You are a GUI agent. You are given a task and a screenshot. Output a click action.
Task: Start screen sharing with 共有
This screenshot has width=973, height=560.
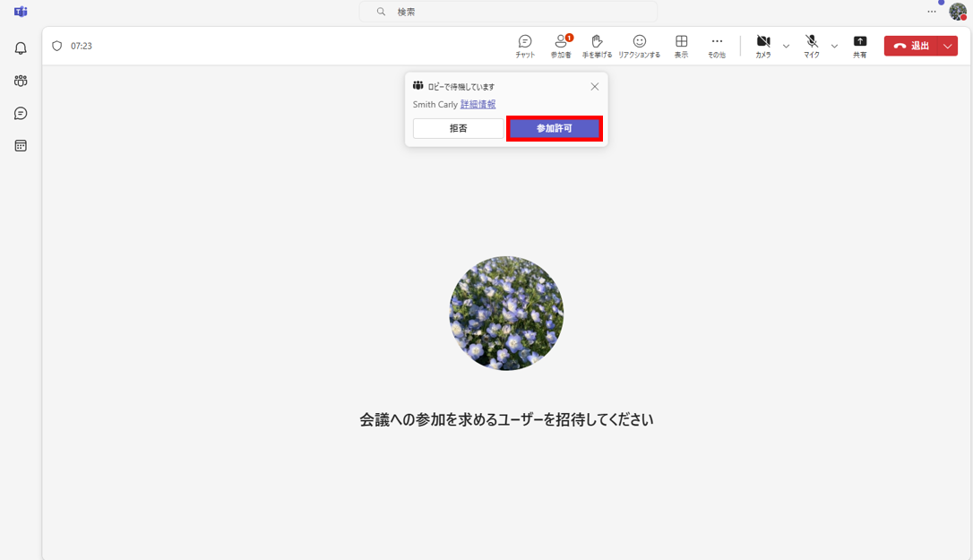pyautogui.click(x=859, y=45)
